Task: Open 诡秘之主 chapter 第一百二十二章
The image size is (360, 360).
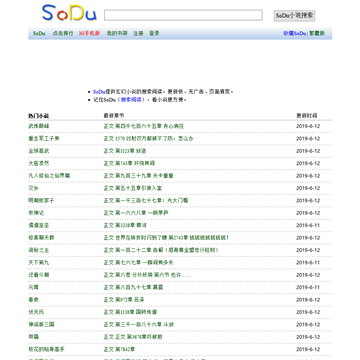Action: click(161, 250)
